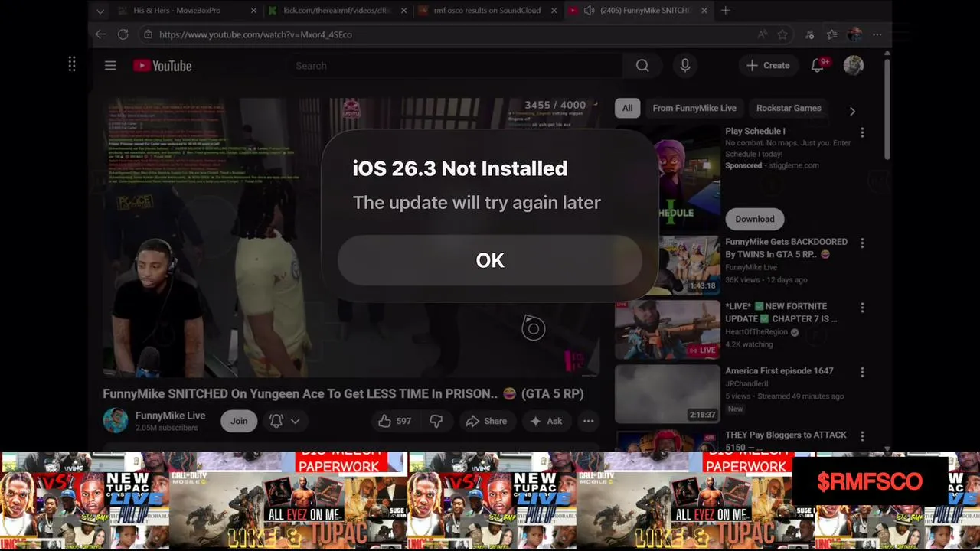Open browser extensions icon
The width and height of the screenshot is (980, 551).
(810, 34)
